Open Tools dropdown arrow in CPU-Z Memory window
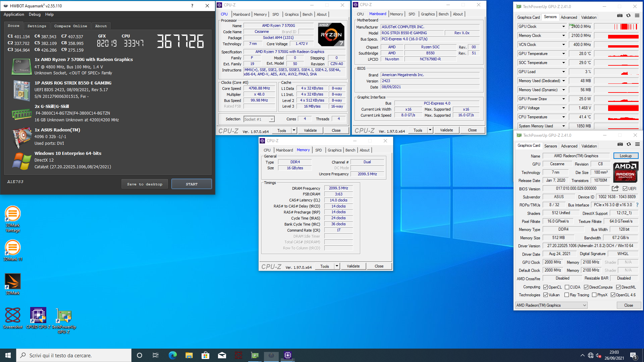This screenshot has height=362, width=644. [337, 266]
